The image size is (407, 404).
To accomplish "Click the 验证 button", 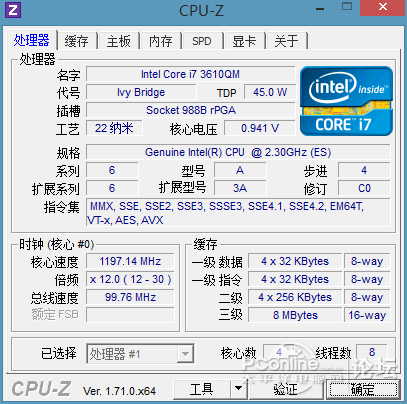I will point(285,389).
